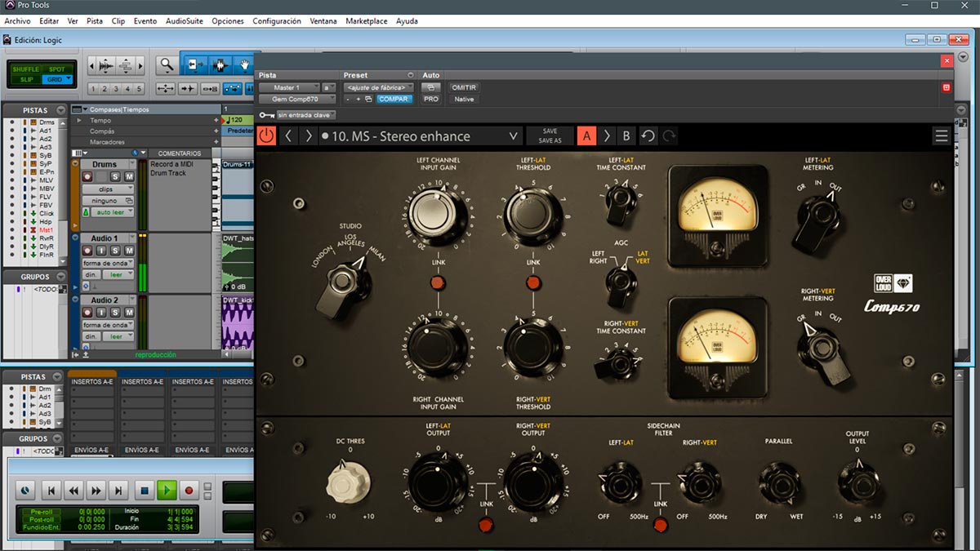980x551 pixels.
Task: Open the Marketplace menu
Action: click(367, 21)
